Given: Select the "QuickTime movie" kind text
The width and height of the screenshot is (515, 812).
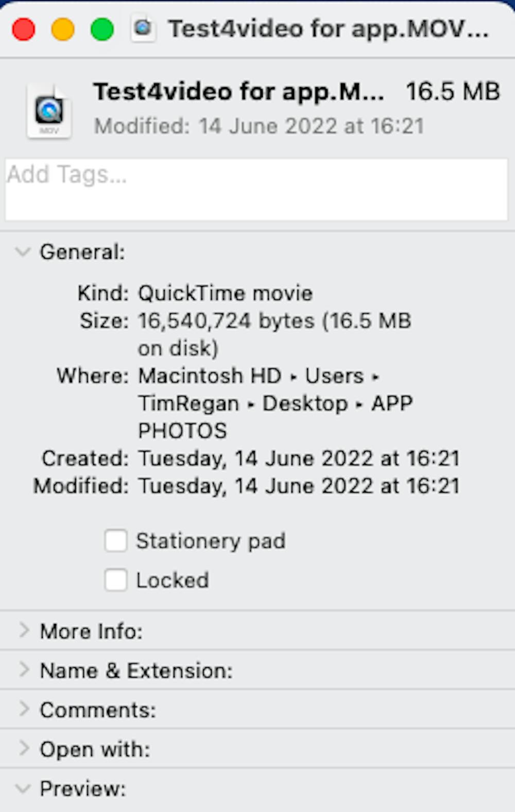Looking at the screenshot, I should (x=225, y=293).
